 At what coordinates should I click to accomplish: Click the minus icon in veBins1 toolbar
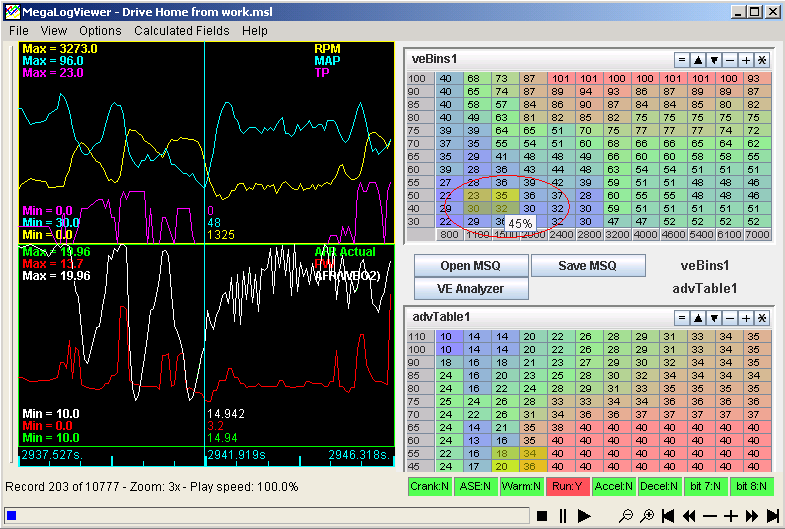tap(730, 60)
